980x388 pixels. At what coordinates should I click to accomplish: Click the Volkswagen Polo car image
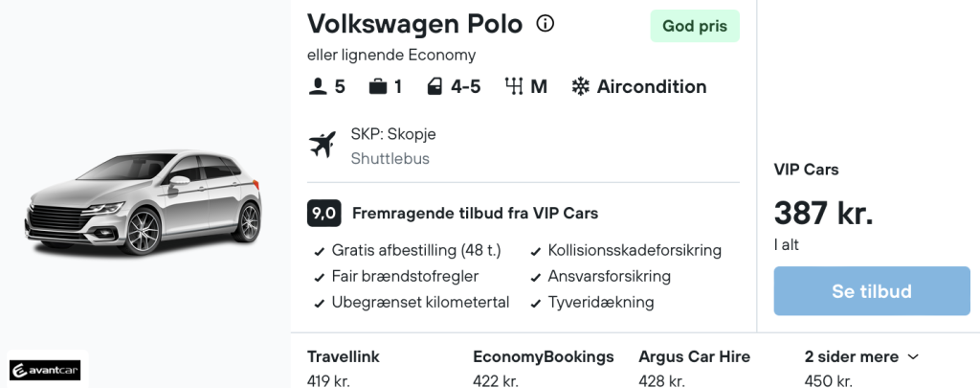144,201
